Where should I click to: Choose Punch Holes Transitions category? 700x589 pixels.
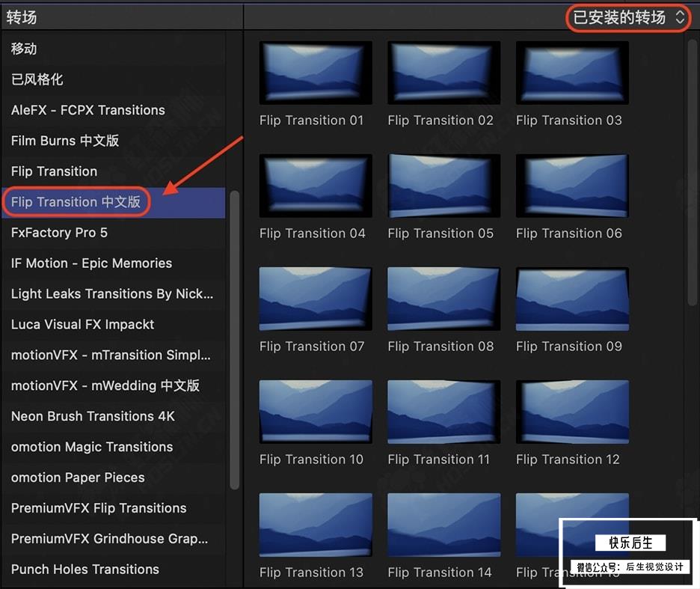coord(114,570)
